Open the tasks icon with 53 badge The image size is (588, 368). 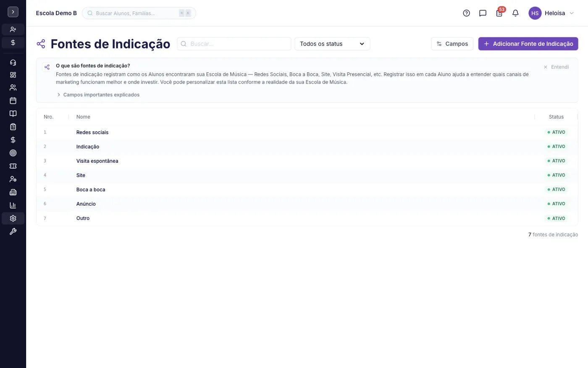[499, 13]
